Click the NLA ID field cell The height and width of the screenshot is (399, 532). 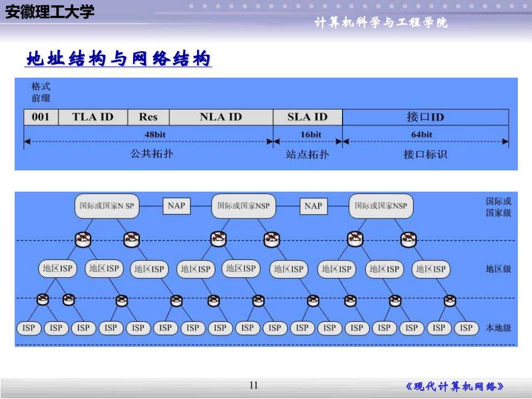221,117
